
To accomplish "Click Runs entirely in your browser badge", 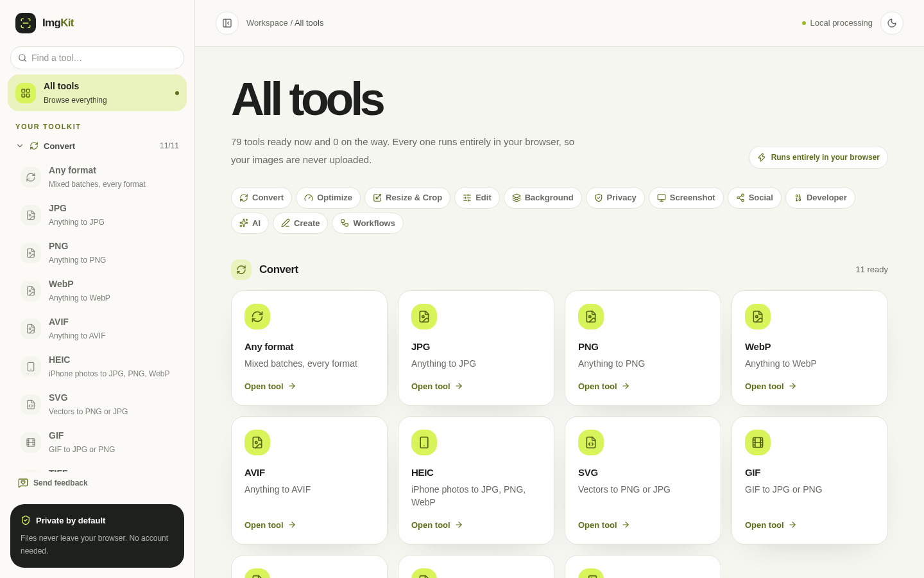I will 818,157.
